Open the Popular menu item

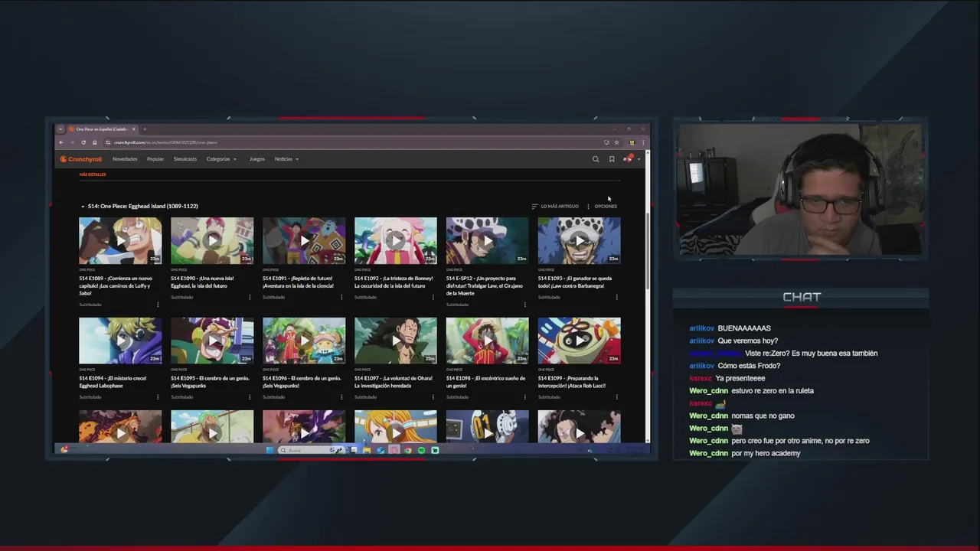[155, 159]
